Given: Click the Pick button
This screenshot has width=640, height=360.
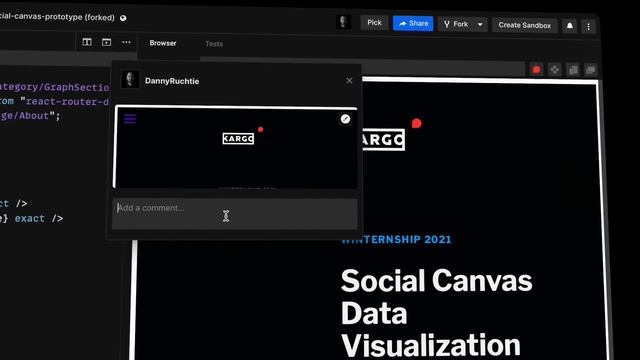Looking at the screenshot, I should (374, 23).
